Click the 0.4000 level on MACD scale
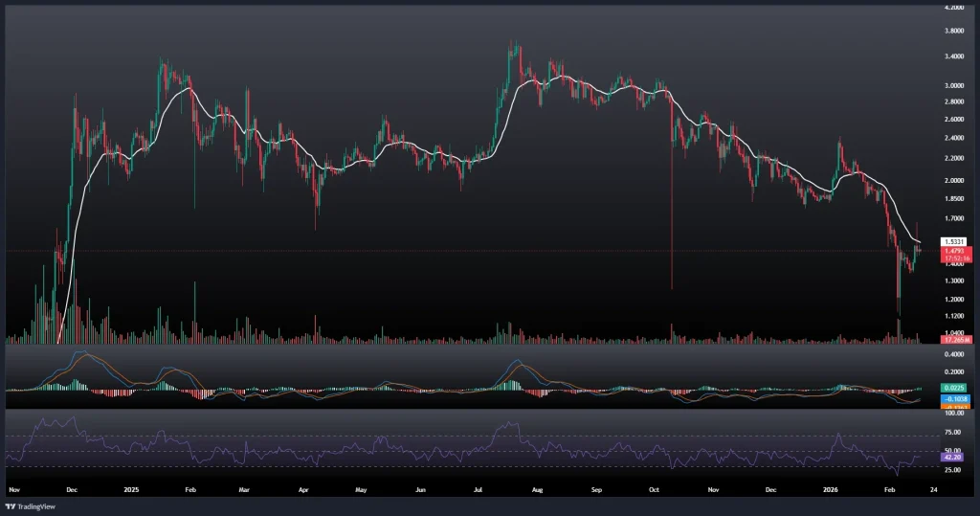Image resolution: width=980 pixels, height=516 pixels. coord(954,353)
